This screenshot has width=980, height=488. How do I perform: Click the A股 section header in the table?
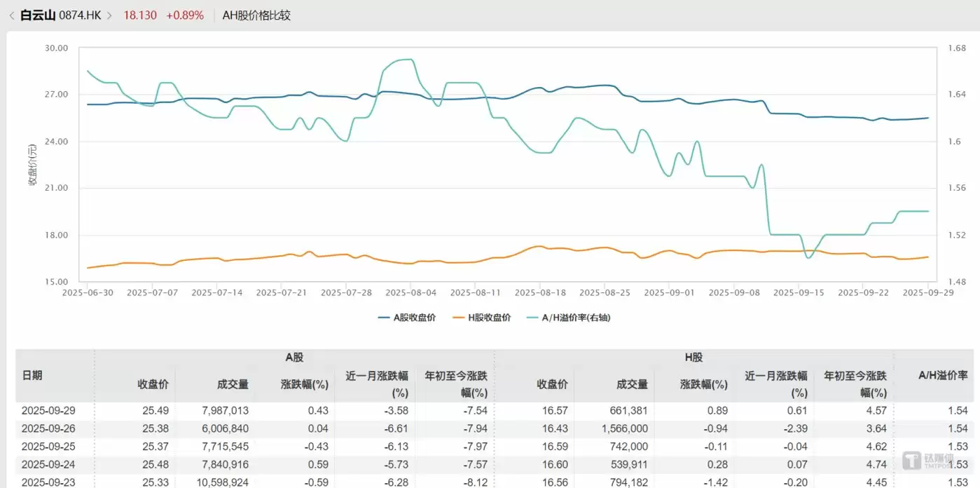[x=293, y=356]
